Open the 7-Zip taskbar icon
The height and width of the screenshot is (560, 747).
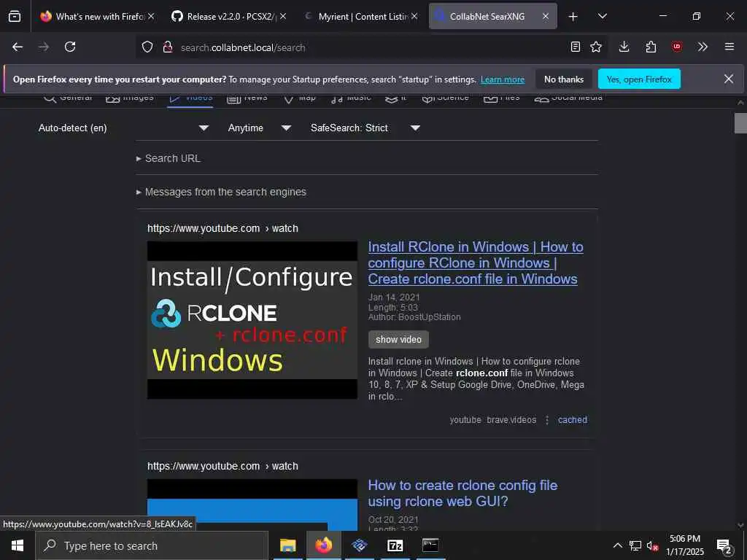(x=395, y=545)
